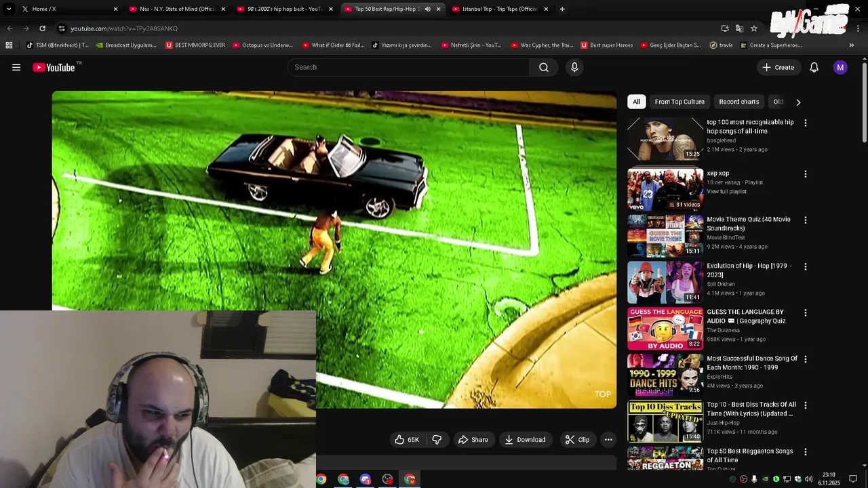This screenshot has width=868, height=488.
Task: Open the 'Broadcast Uygulam...' bookmark
Action: coord(126,45)
